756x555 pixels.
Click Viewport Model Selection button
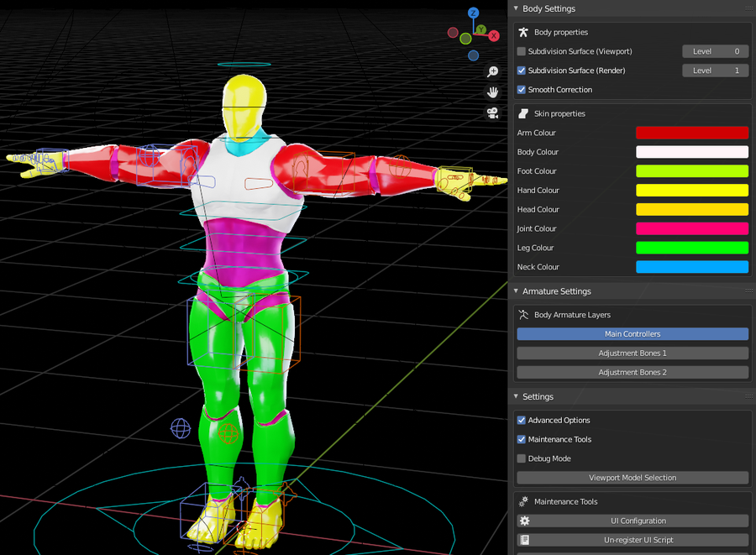tap(633, 478)
